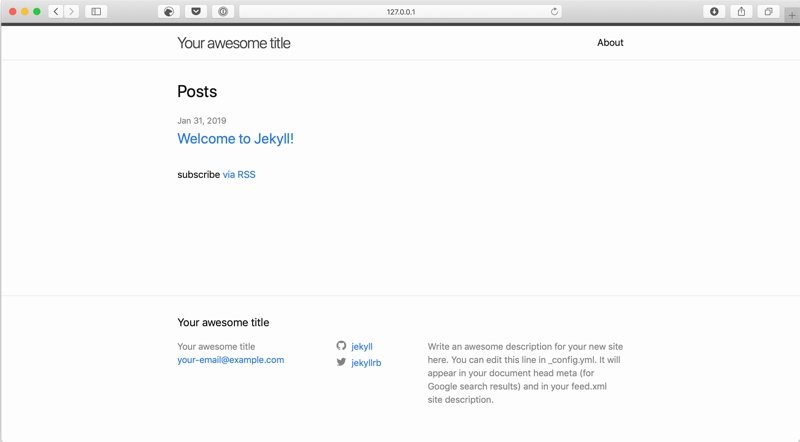This screenshot has height=442, width=800.
Task: Open the Share button in the toolbar
Action: point(741,11)
